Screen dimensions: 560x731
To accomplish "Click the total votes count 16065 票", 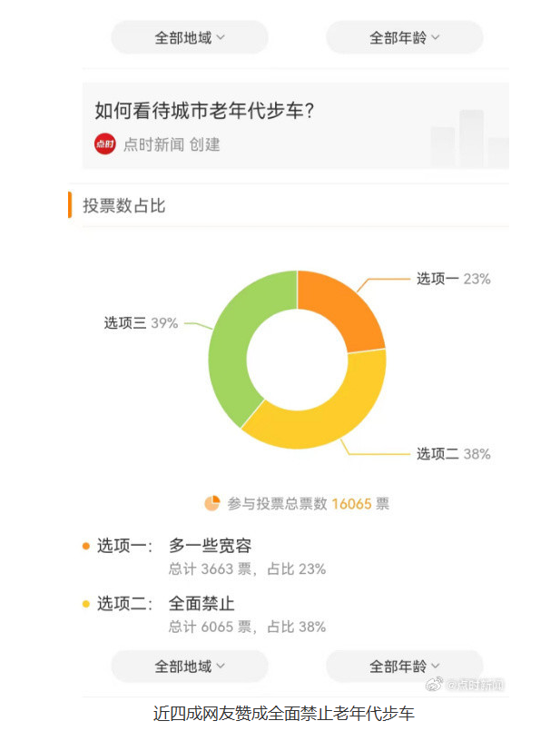I will coord(357,502).
